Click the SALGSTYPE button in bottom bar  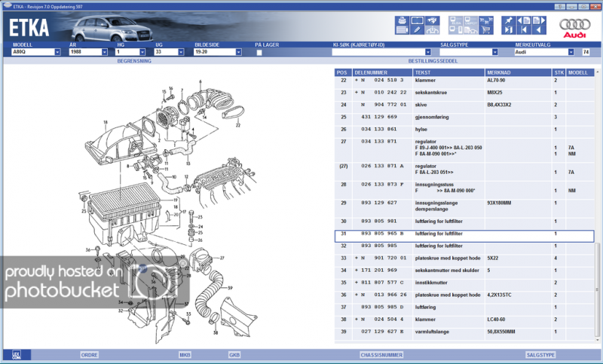[x=540, y=353]
